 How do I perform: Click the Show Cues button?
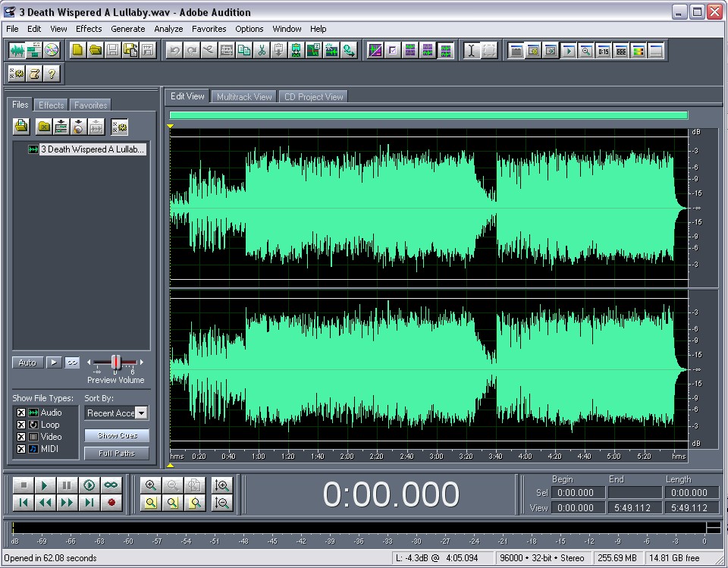pyautogui.click(x=118, y=435)
